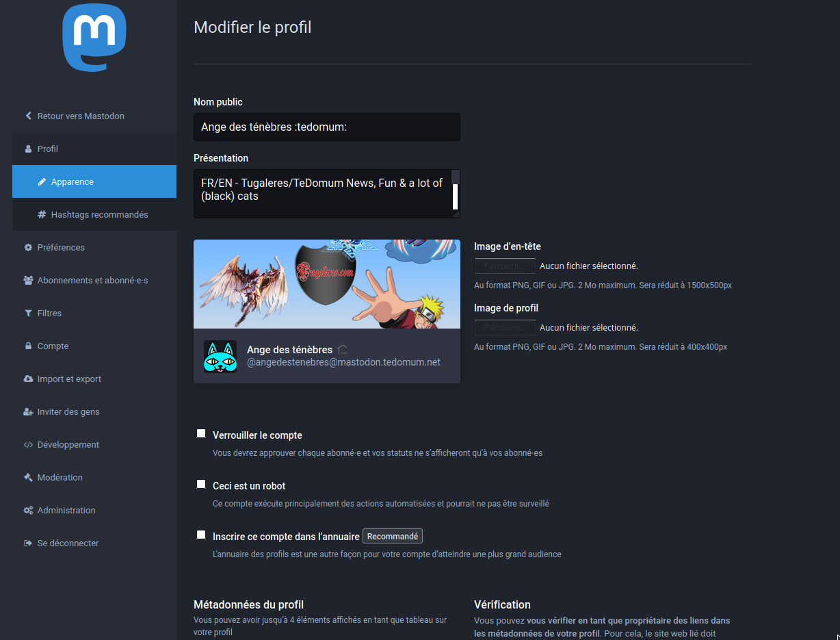Click Se déconnecter to log out
The width and height of the screenshot is (840, 640).
click(x=68, y=543)
